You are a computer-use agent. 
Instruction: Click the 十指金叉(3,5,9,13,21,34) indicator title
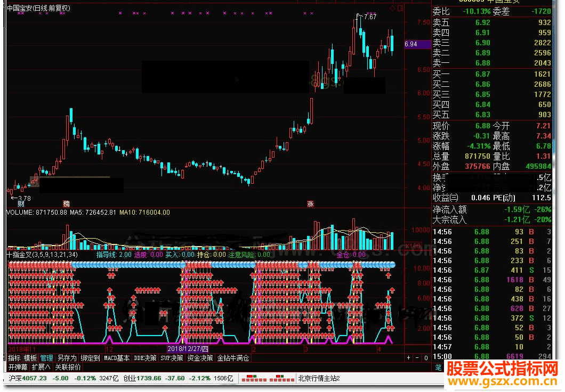click(42, 255)
